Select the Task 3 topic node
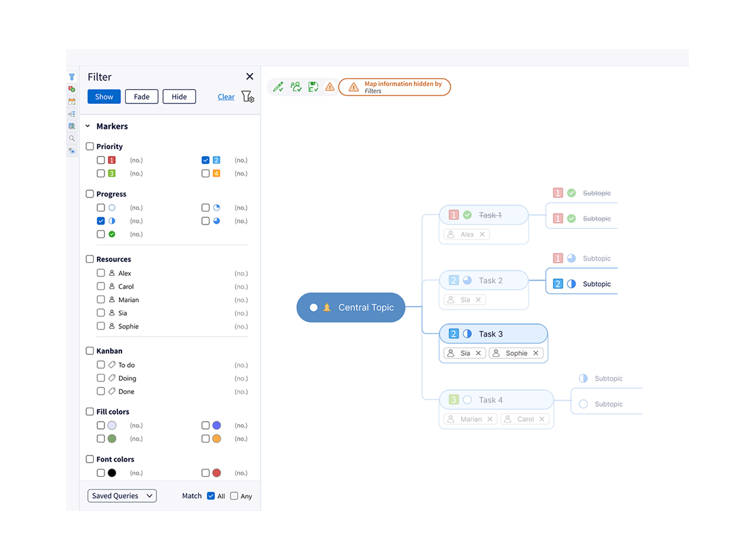755x560 pixels. 491,334
